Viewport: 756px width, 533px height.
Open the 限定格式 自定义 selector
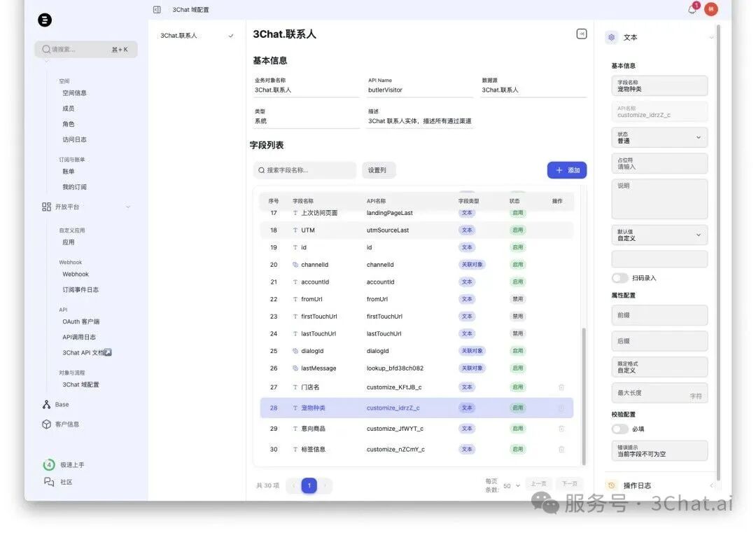659,368
